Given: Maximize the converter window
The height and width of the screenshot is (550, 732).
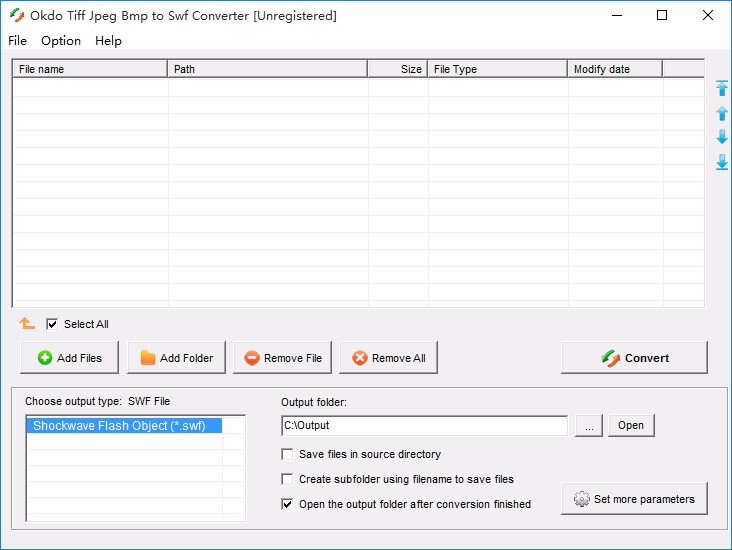Looking at the screenshot, I should pos(662,15).
